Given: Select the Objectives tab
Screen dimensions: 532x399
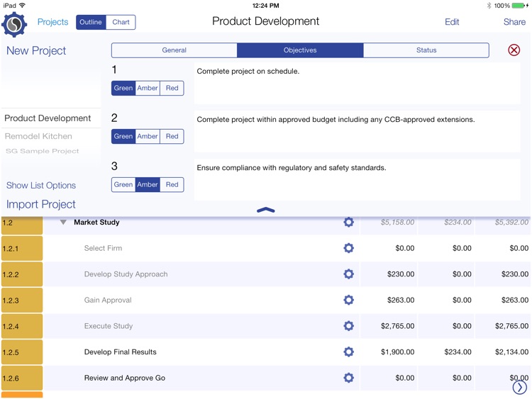Looking at the screenshot, I should tap(300, 50).
